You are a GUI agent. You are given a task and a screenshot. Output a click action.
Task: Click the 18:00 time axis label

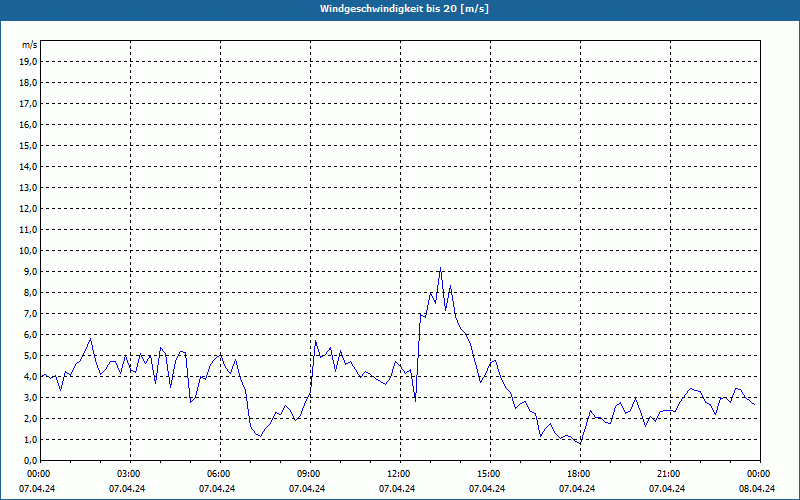click(x=580, y=474)
